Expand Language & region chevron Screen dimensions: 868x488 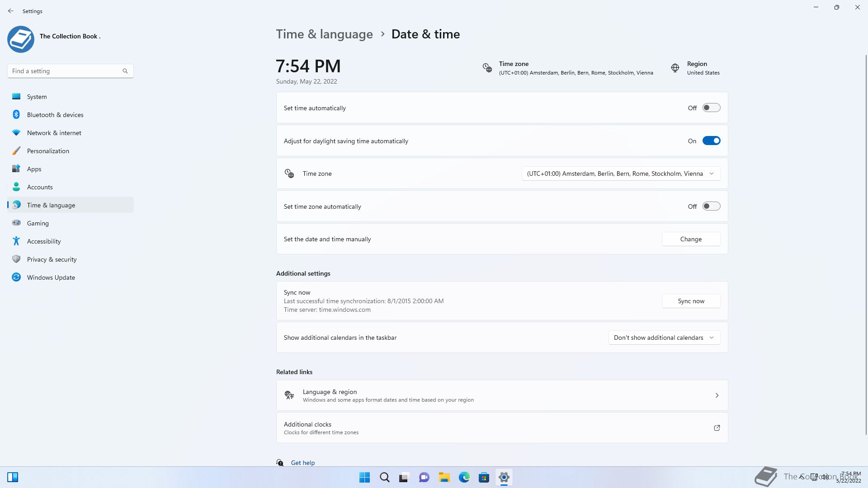(717, 395)
